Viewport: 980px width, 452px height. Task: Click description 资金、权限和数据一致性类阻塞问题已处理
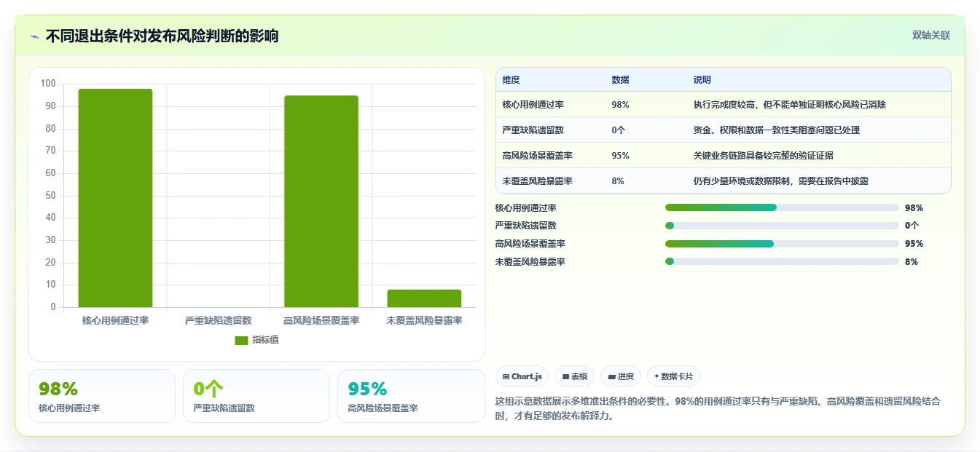tap(776, 130)
